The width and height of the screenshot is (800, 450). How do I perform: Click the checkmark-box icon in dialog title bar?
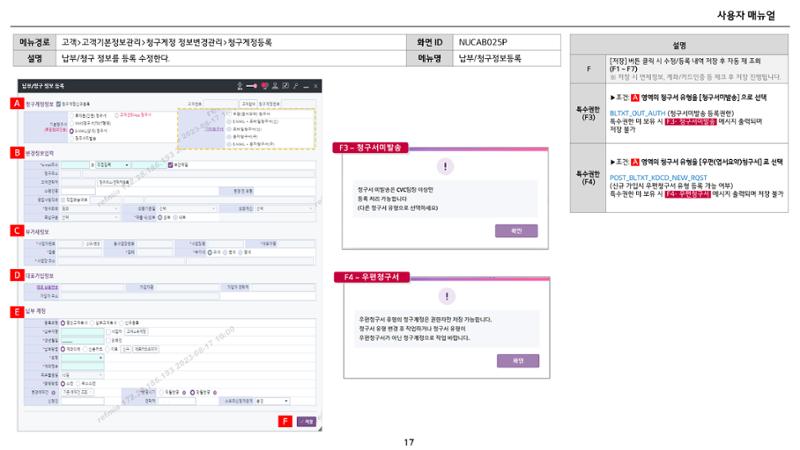285,86
